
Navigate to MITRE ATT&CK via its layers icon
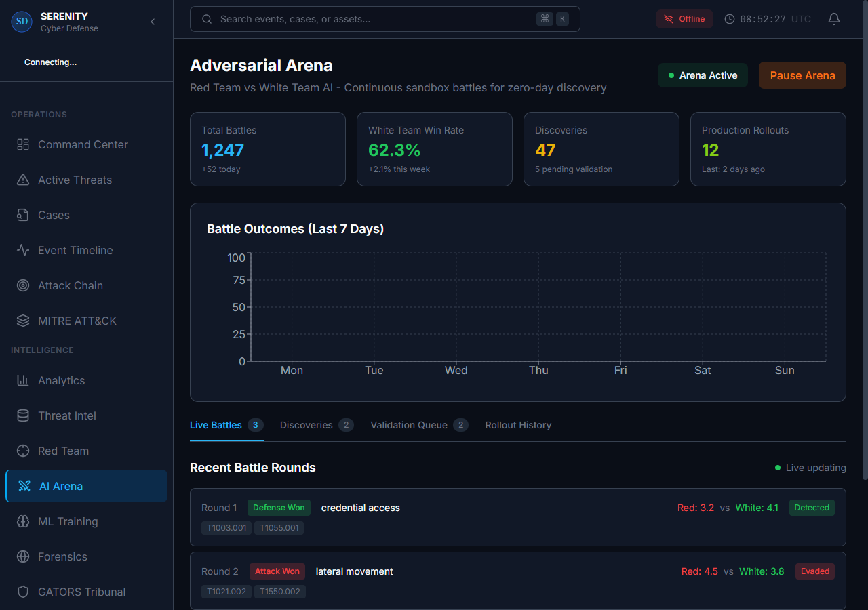(x=22, y=321)
